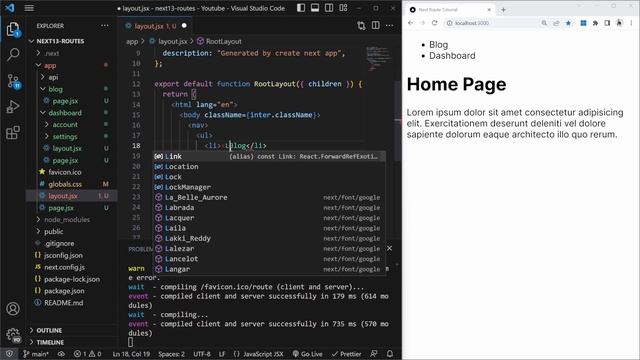Click Dashboard link in browser page
Image resolution: width=640 pixels, height=360 pixels.
452,56
